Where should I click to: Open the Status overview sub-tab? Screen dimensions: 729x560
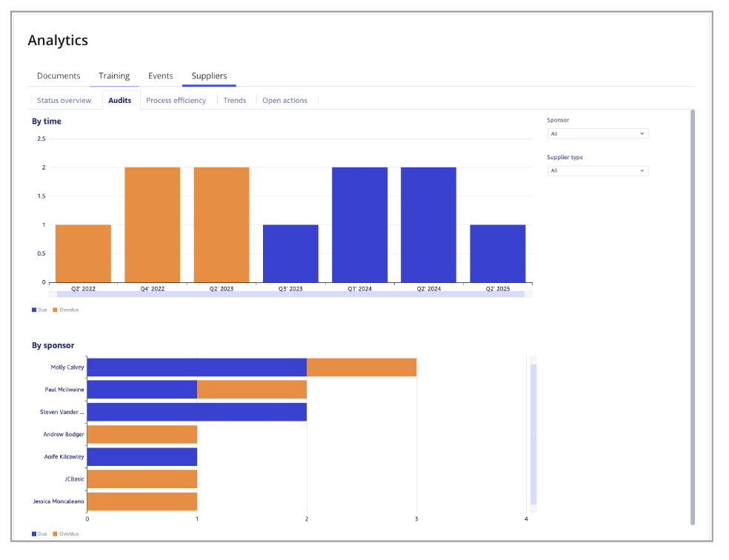click(64, 101)
